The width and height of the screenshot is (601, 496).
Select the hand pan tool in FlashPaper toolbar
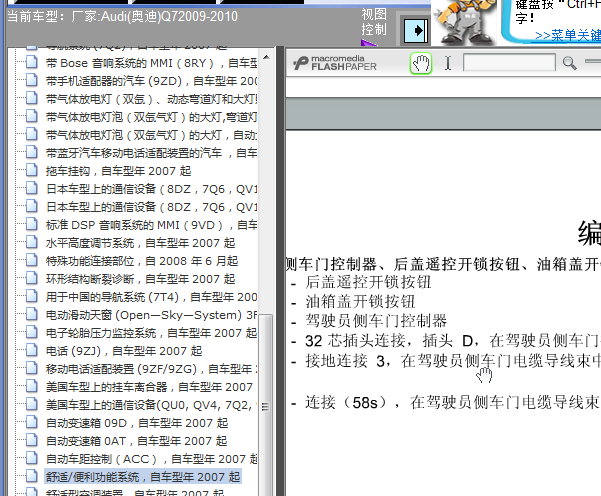tap(421, 63)
